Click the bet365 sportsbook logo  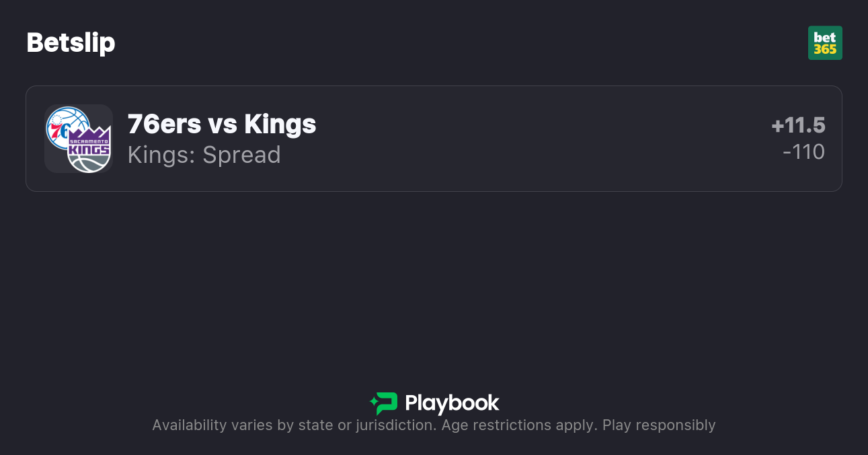(x=825, y=42)
